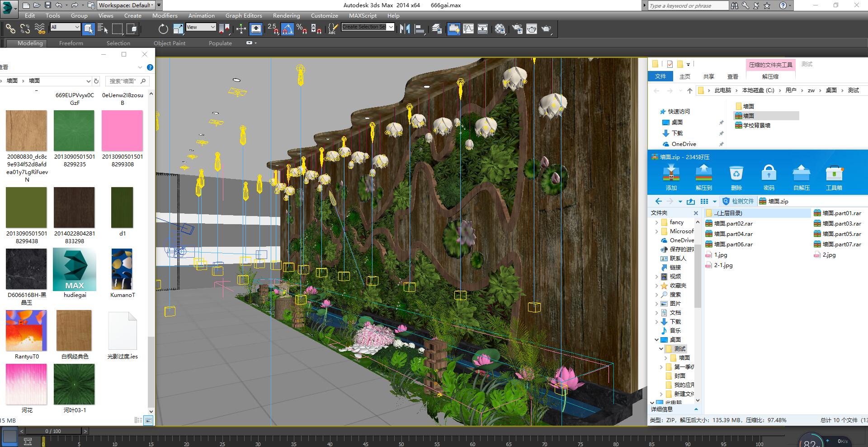Open the reference coordinate View dropdown
868x447 pixels.
click(x=201, y=27)
